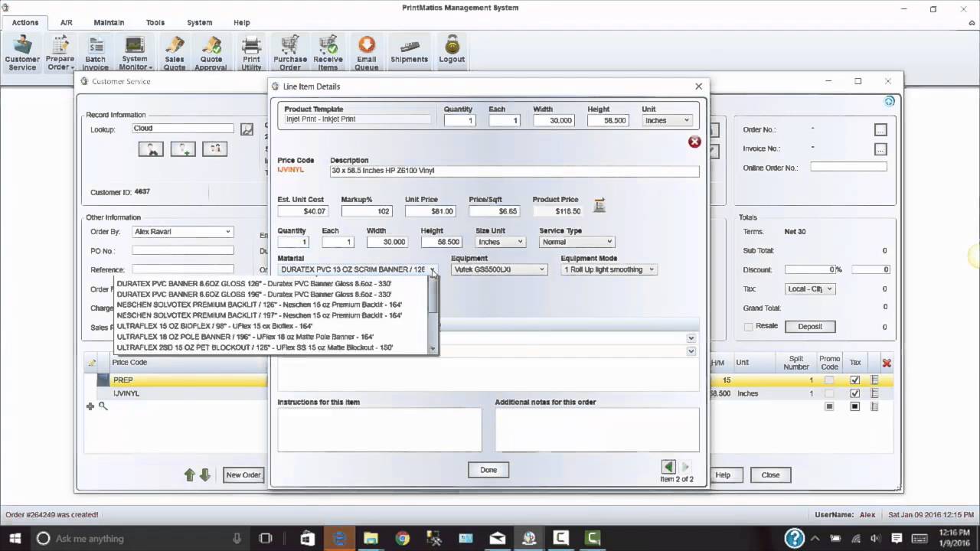Click the magnifier search icon below the grid

click(103, 406)
